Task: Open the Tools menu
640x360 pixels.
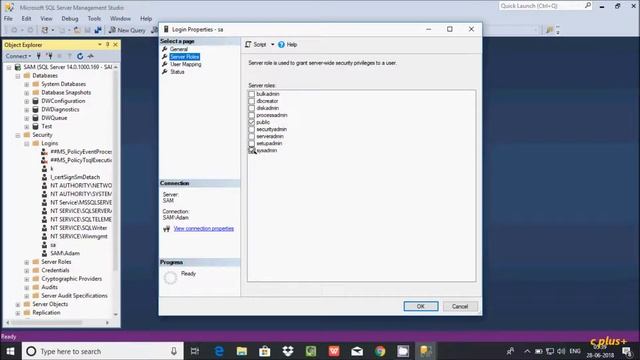Action: 94,18
